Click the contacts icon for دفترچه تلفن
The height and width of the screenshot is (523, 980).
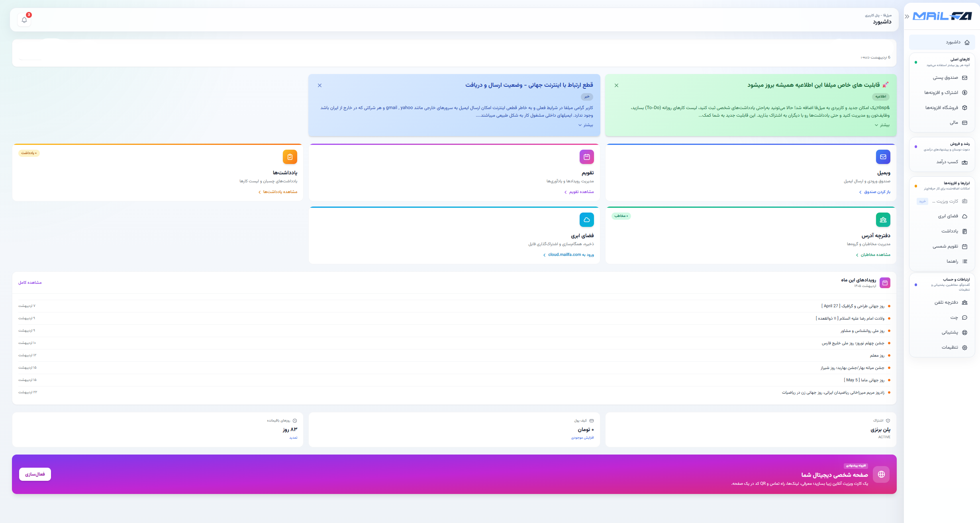(x=964, y=302)
